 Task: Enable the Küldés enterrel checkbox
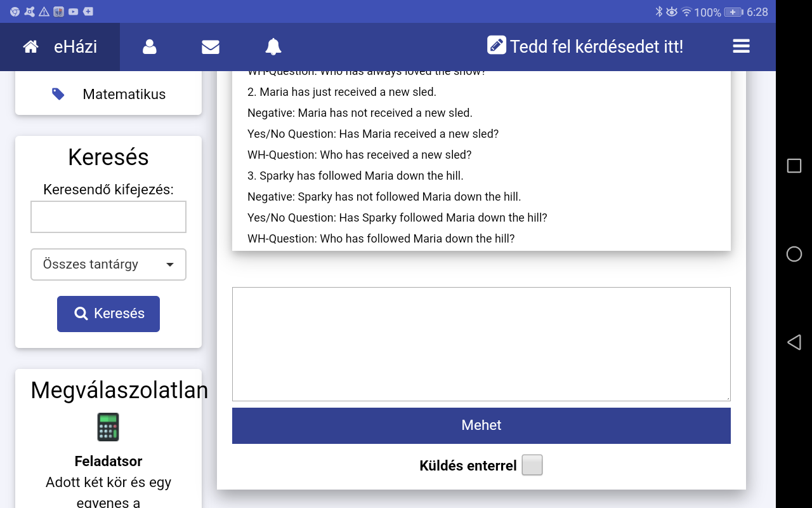click(x=532, y=465)
